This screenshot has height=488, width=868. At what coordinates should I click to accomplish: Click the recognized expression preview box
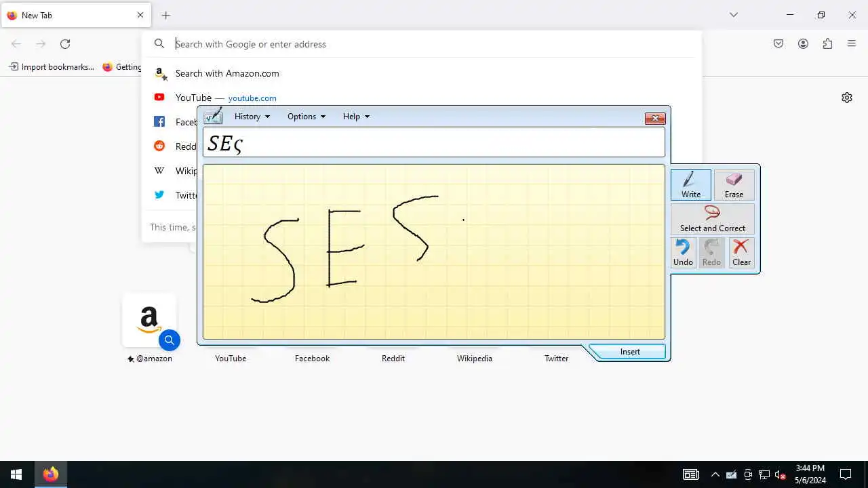pyautogui.click(x=434, y=142)
